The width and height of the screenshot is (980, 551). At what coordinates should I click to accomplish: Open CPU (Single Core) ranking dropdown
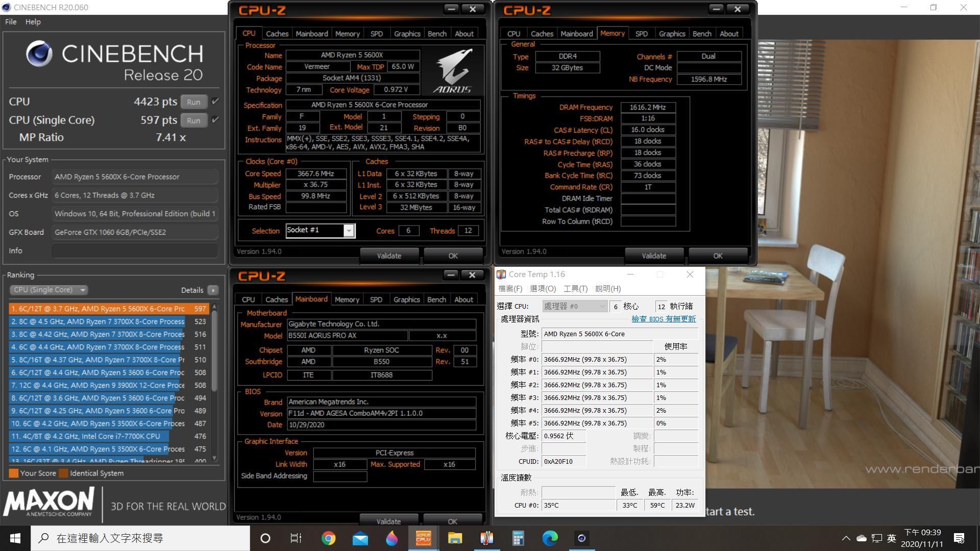(49, 290)
